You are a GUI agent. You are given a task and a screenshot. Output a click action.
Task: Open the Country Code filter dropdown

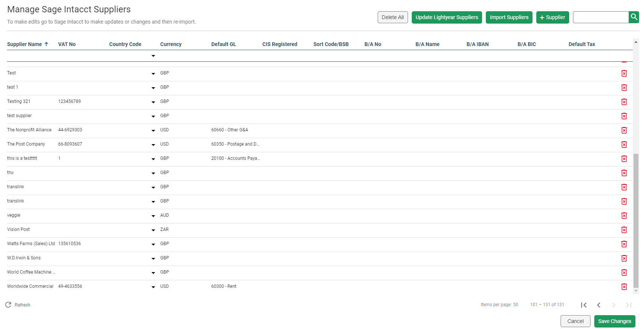(x=153, y=56)
